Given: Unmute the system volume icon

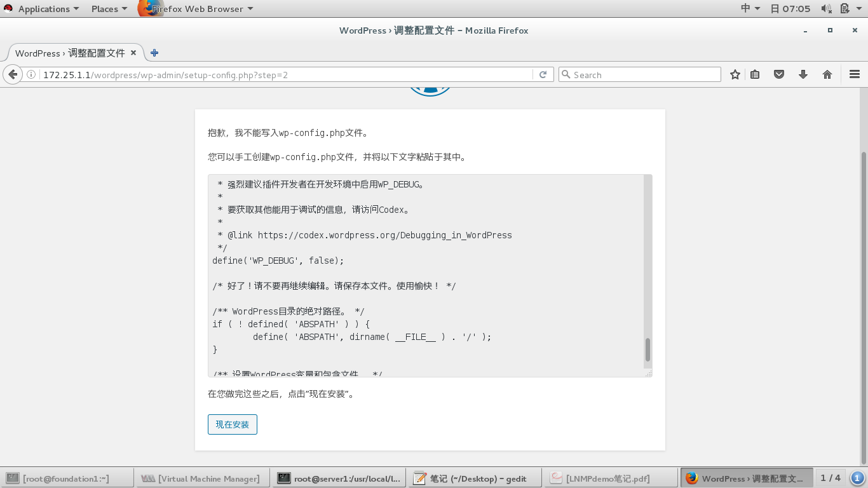Looking at the screenshot, I should click(826, 8).
